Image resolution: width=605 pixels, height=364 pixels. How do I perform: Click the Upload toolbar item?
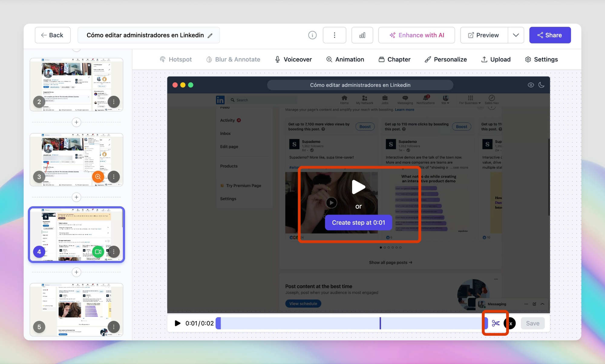tap(496, 59)
